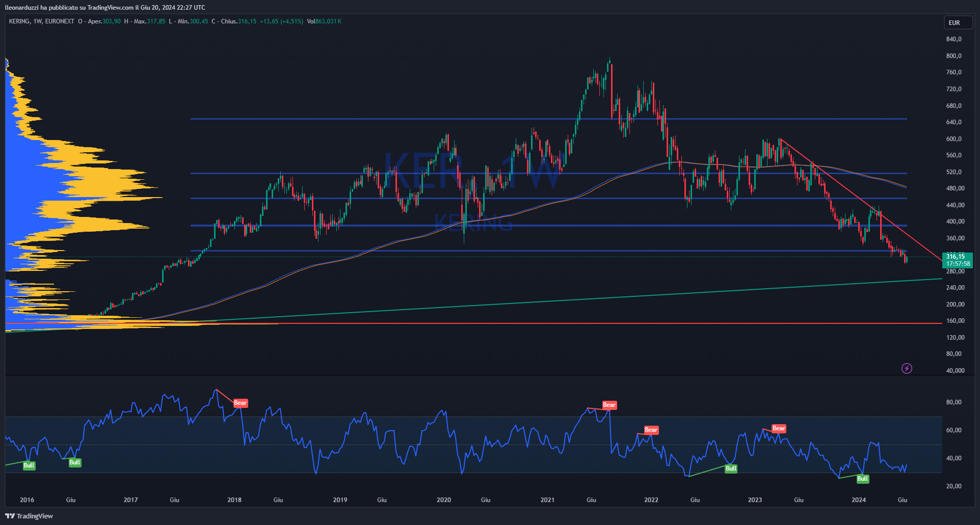Click the 2017 label on time axis
Image resolution: width=980 pixels, height=525 pixels.
131,500
